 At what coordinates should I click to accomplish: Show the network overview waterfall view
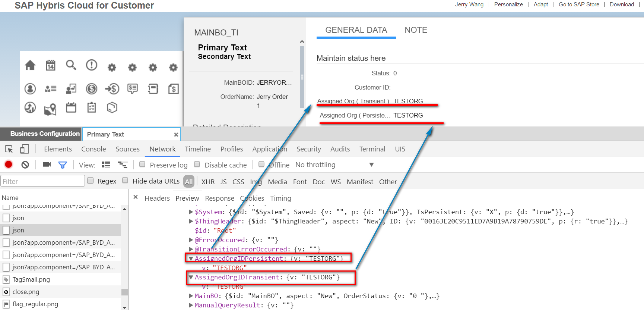pyautogui.click(x=123, y=165)
